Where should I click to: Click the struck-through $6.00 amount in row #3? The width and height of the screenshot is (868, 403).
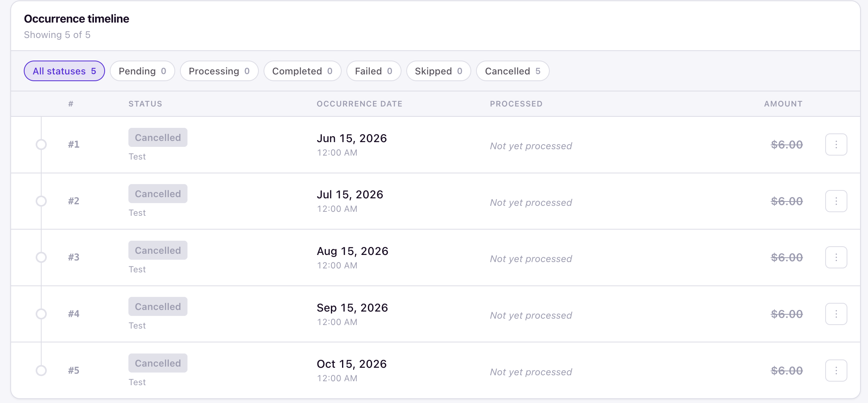click(787, 257)
